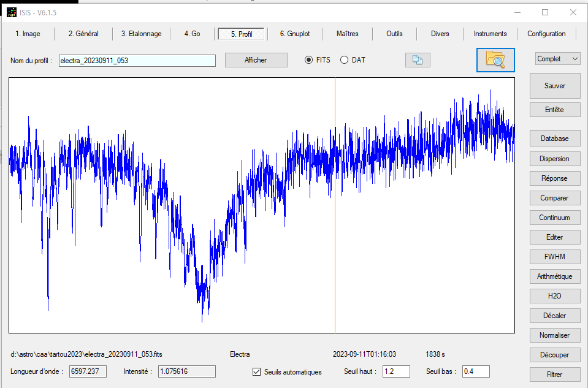The height and width of the screenshot is (388, 588).
Task: Switch to the 1. Image tab
Action: (x=28, y=34)
